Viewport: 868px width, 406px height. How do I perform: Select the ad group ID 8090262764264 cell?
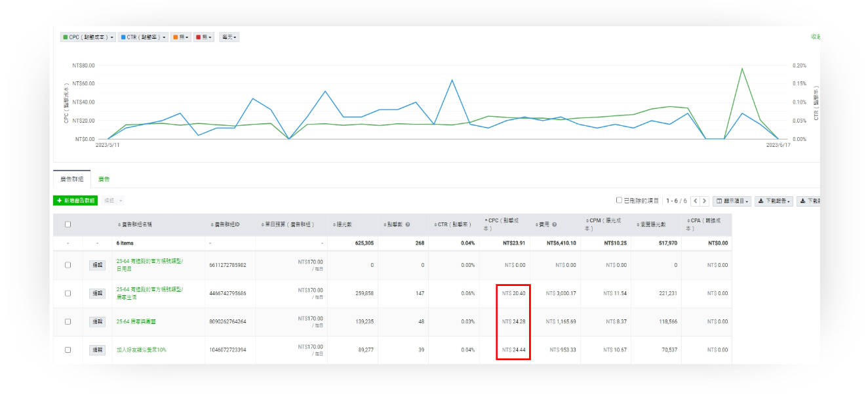coord(228,321)
